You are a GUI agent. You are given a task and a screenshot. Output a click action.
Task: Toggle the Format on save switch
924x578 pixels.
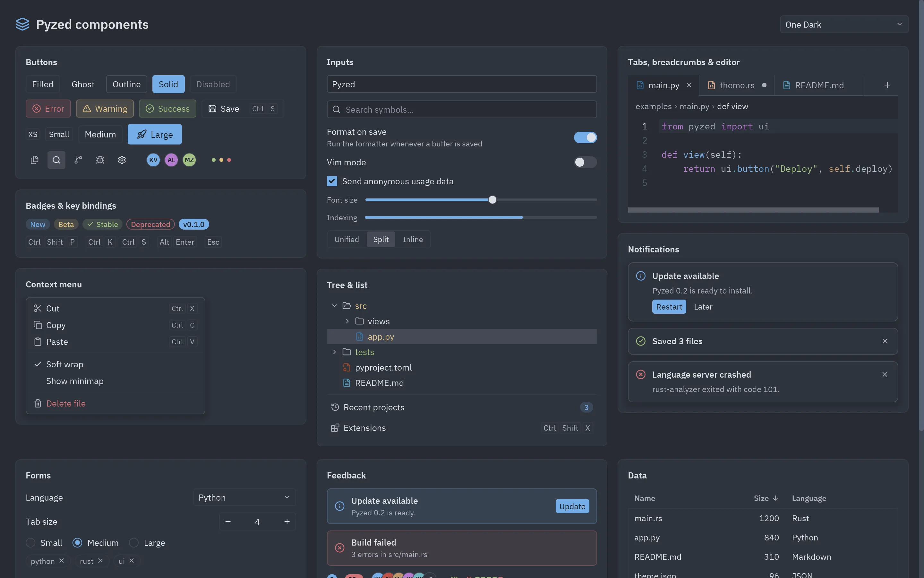click(x=585, y=137)
